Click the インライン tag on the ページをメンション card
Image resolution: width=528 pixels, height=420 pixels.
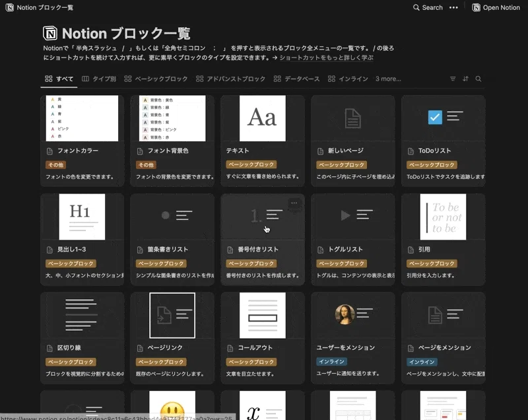click(x=422, y=362)
